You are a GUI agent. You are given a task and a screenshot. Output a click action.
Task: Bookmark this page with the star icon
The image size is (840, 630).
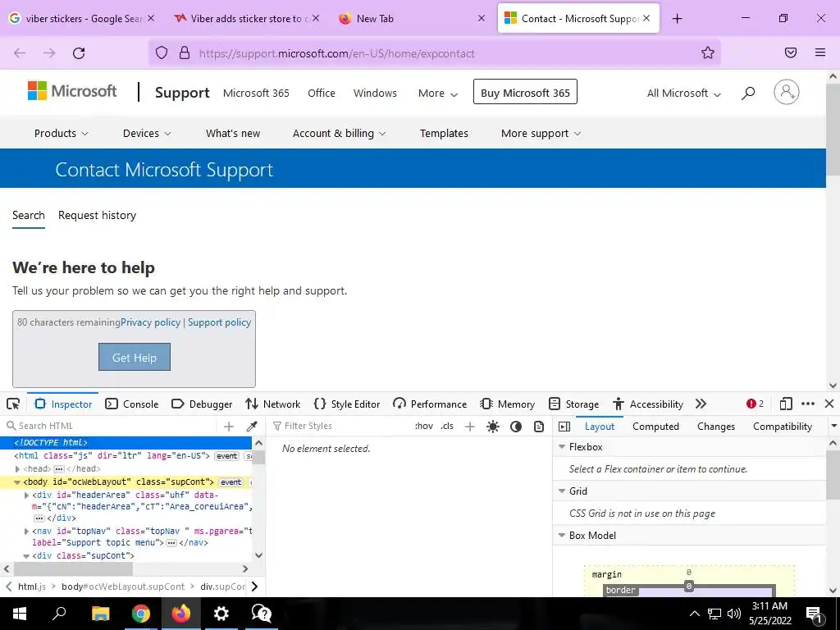[708, 52]
